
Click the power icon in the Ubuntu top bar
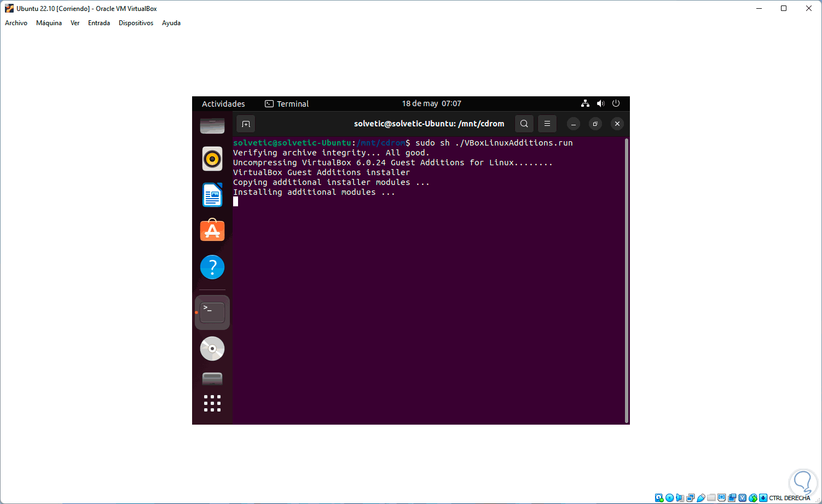pyautogui.click(x=616, y=103)
